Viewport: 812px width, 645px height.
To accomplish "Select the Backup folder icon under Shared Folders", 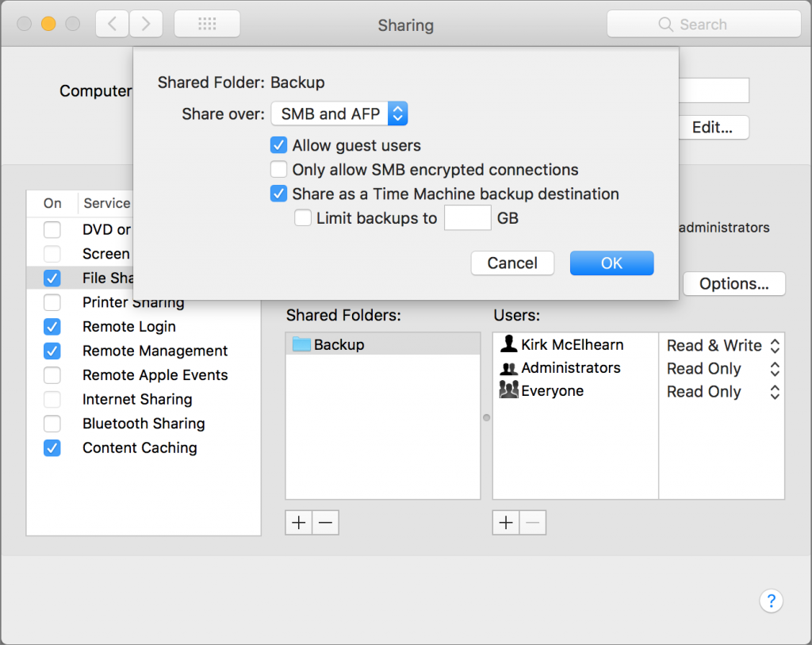I will 302,344.
